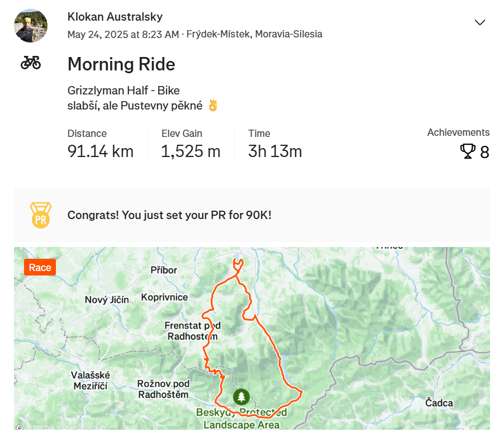View the 91.14 km distance stat
Screen dimensions: 504x437
click(101, 151)
